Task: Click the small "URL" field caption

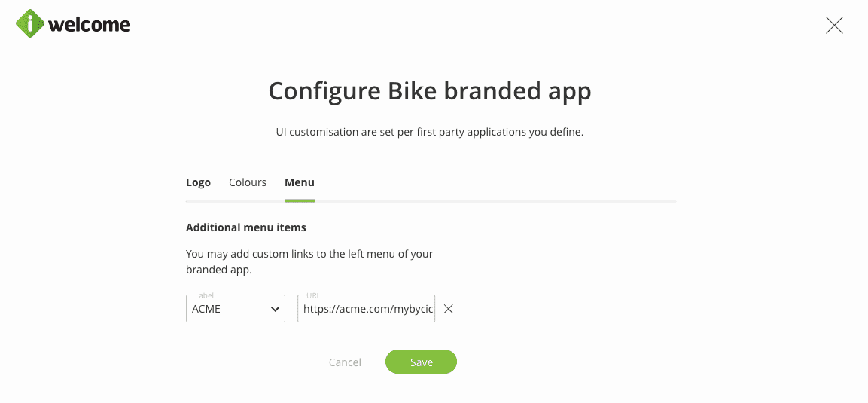Action: coord(314,295)
